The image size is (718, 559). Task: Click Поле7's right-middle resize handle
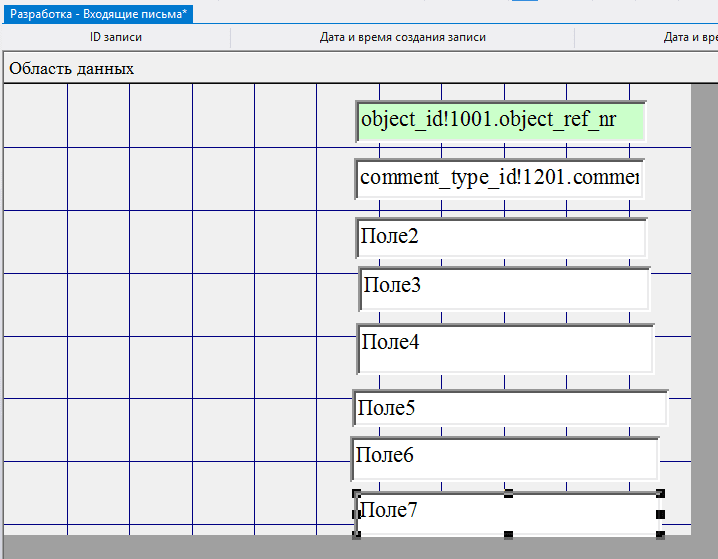pyautogui.click(x=660, y=514)
